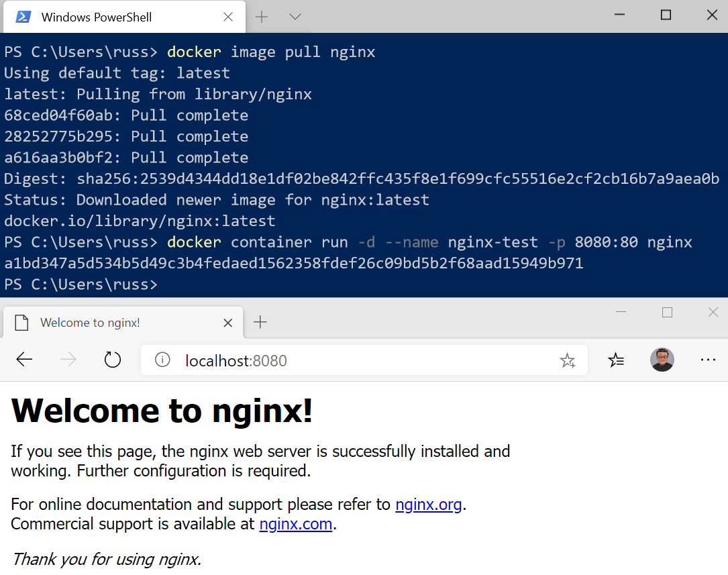The image size is (728, 575).
Task: Open the browser Settings and more menu
Action: click(708, 360)
